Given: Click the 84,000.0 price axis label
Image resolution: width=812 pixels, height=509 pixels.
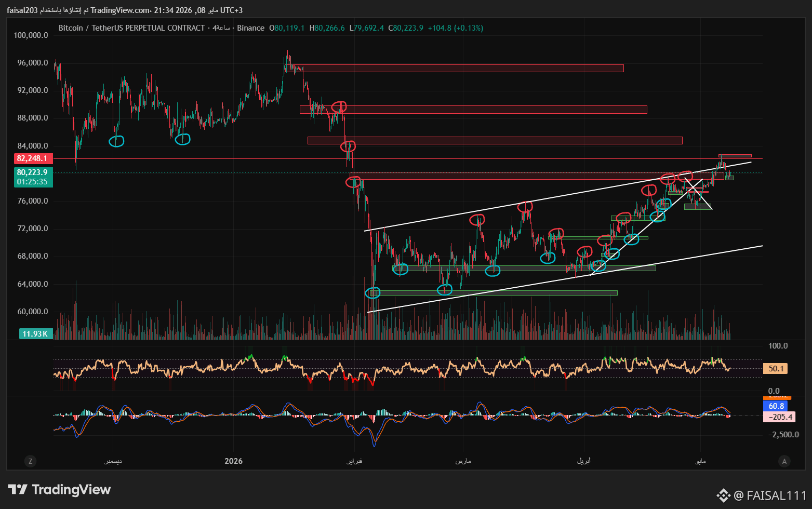Looking at the screenshot, I should 32,146.
